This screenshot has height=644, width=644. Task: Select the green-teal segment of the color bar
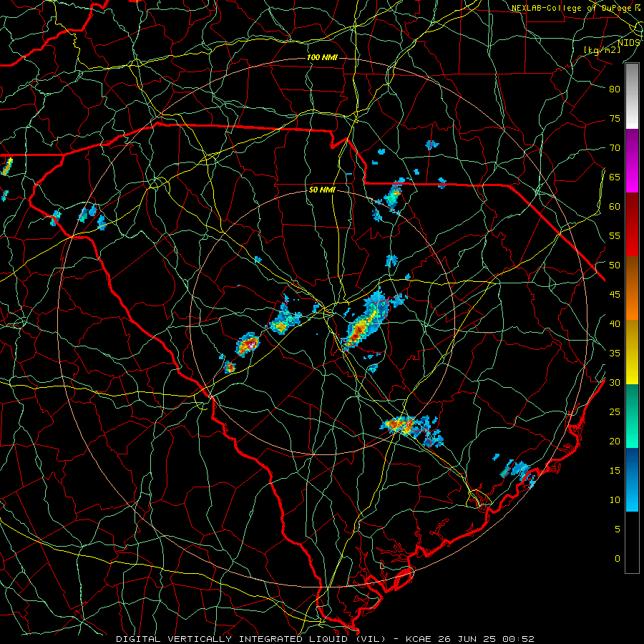click(x=632, y=416)
